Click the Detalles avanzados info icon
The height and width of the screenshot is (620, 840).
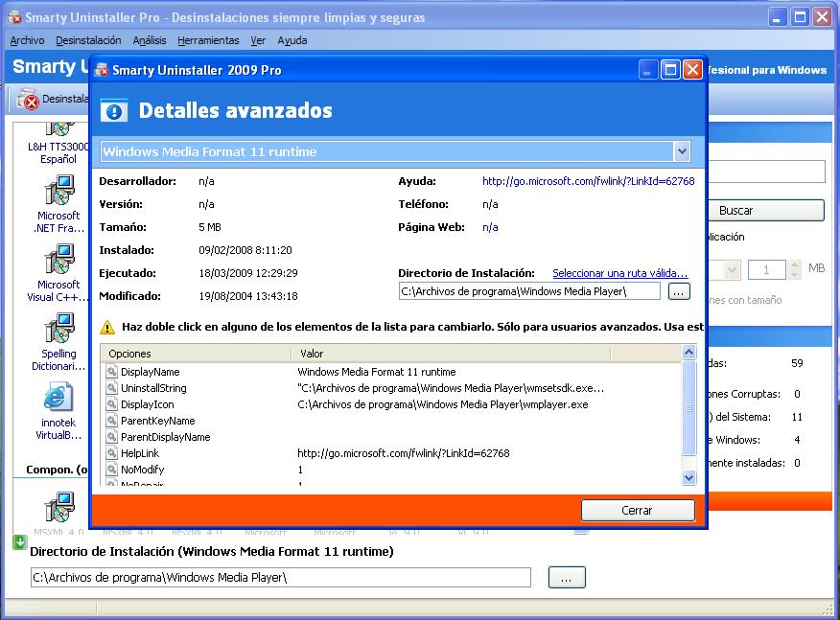coord(114,111)
